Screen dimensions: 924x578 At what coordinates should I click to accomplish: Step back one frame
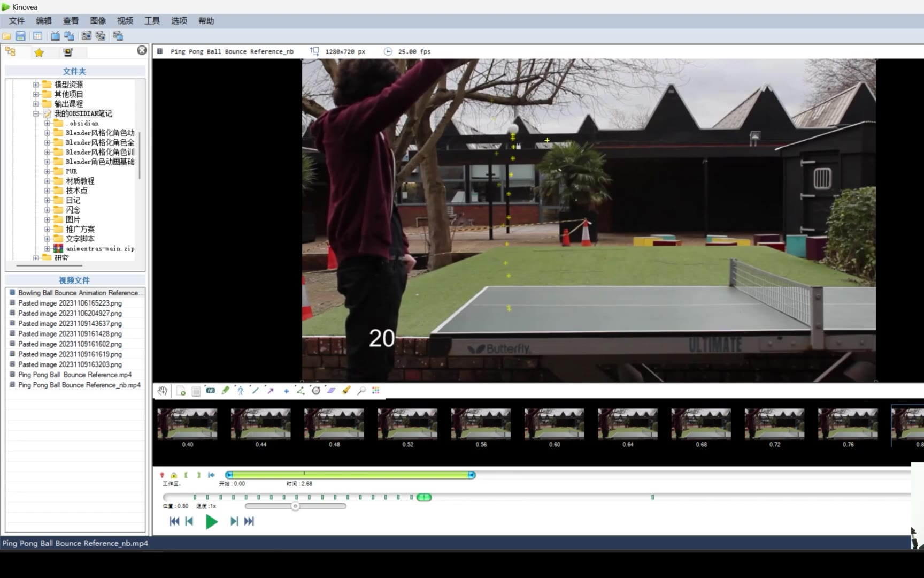pyautogui.click(x=189, y=521)
